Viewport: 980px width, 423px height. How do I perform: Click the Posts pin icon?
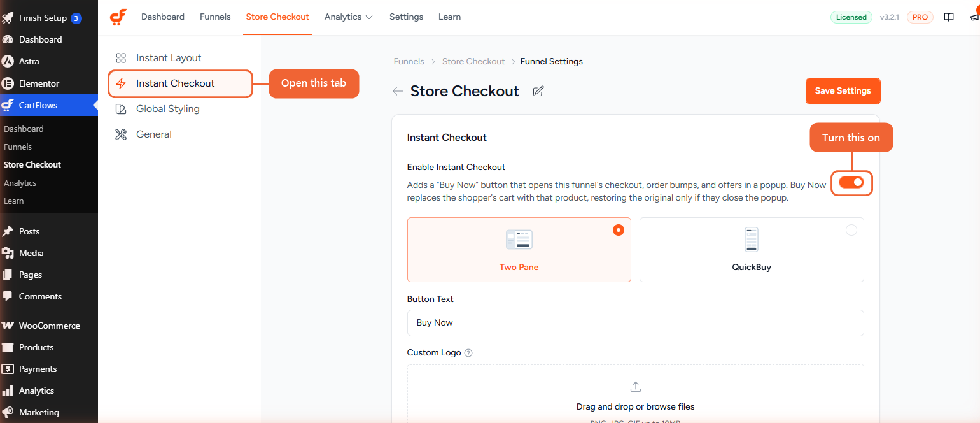(8, 231)
